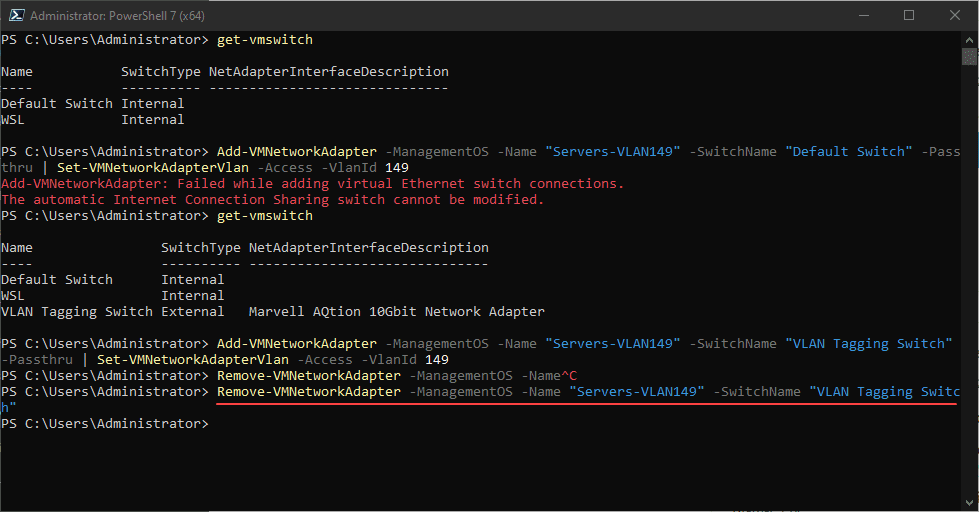Image resolution: width=979 pixels, height=512 pixels.
Task: Click the PowerShell icon in the title bar
Action: tap(14, 15)
